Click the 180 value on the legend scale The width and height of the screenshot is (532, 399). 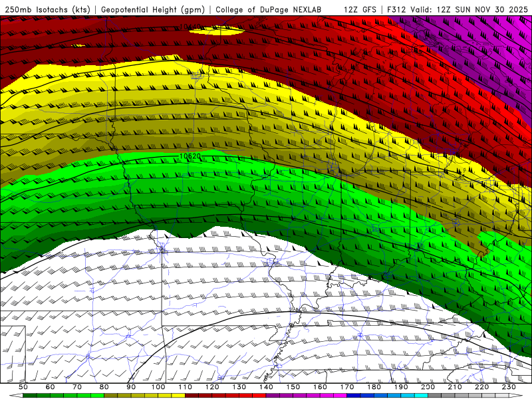click(x=374, y=387)
